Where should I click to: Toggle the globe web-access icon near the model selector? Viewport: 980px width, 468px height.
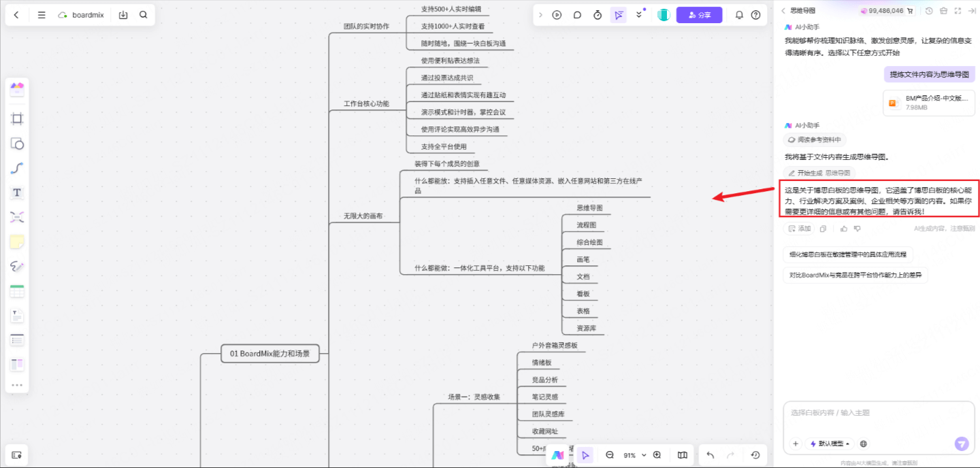[x=863, y=444]
